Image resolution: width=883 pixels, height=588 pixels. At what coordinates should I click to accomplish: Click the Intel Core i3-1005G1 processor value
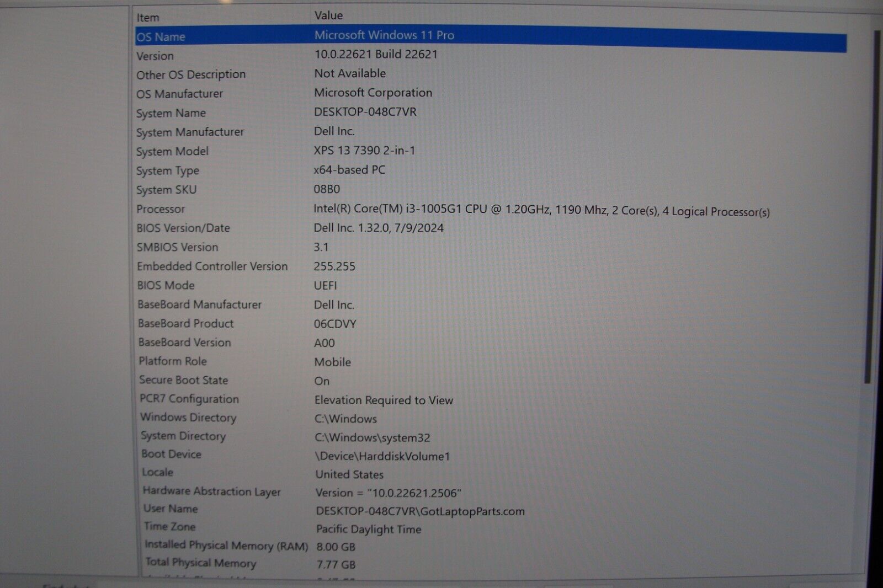[541, 210]
